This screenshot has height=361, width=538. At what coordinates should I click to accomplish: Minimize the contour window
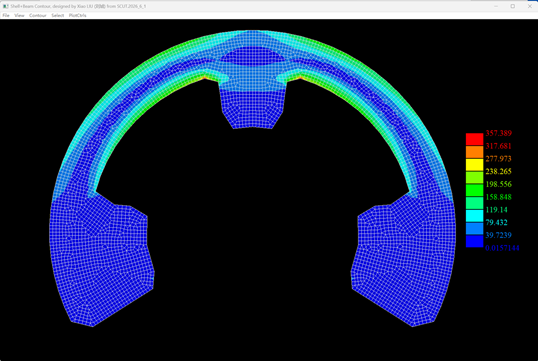pos(496,6)
